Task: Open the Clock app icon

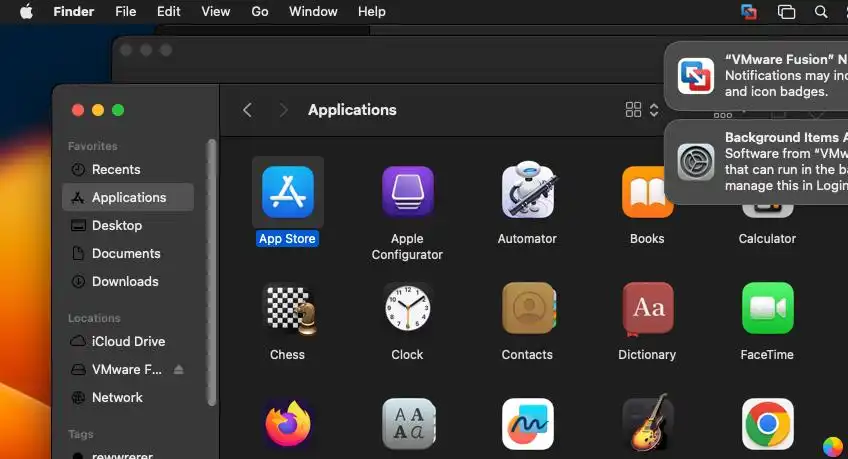Action: click(408, 308)
